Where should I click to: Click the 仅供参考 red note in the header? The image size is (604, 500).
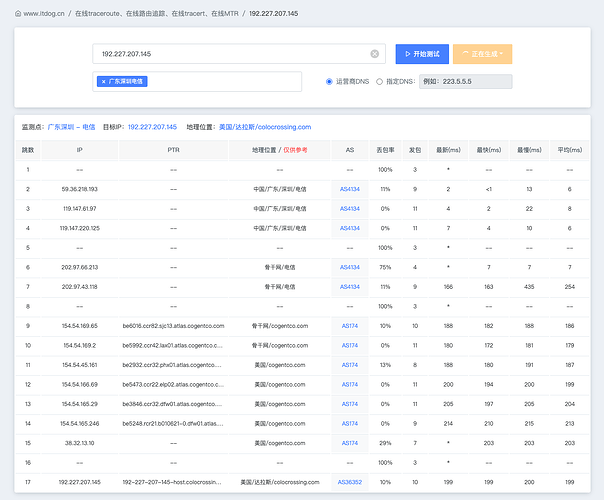(x=295, y=150)
